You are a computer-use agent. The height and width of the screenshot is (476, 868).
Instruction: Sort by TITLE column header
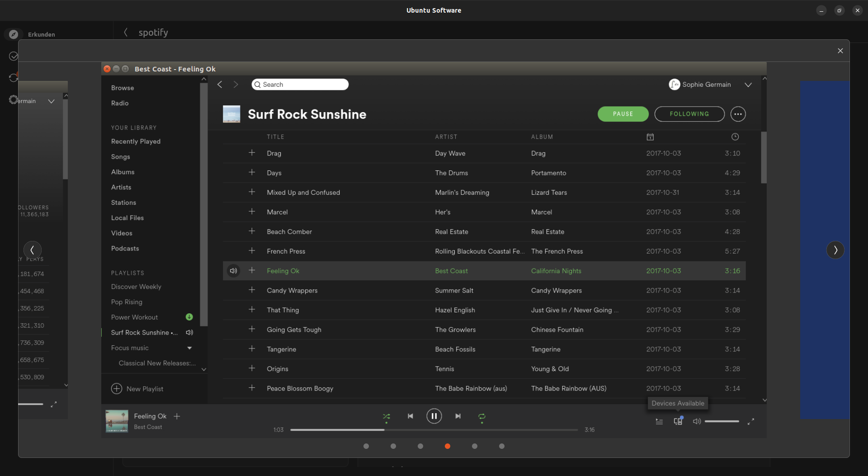coord(275,137)
